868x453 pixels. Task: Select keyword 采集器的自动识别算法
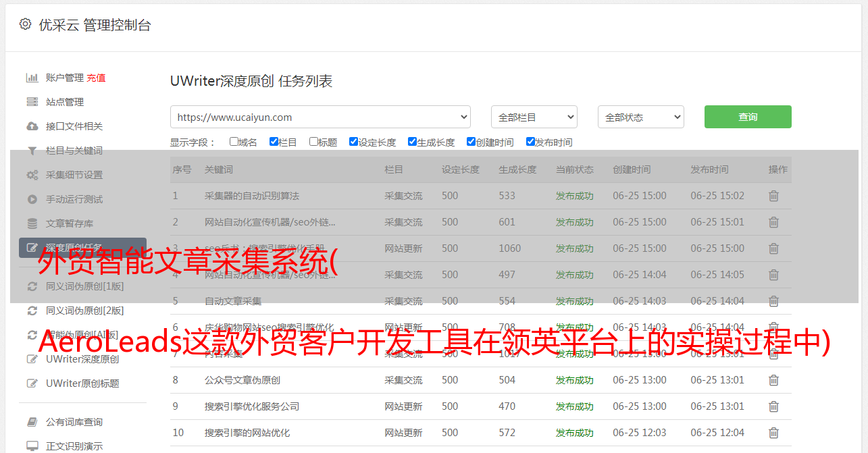coord(252,196)
